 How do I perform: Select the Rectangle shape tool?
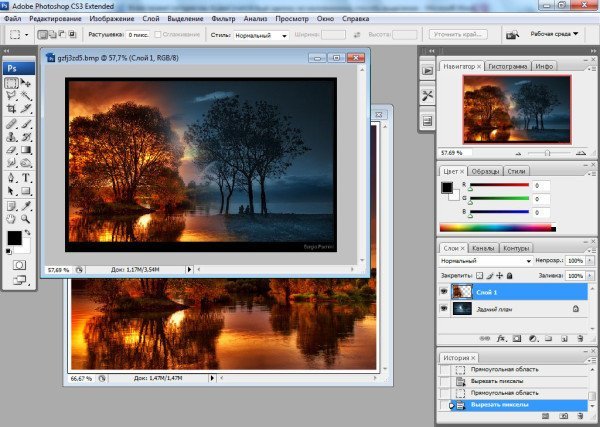(x=26, y=191)
